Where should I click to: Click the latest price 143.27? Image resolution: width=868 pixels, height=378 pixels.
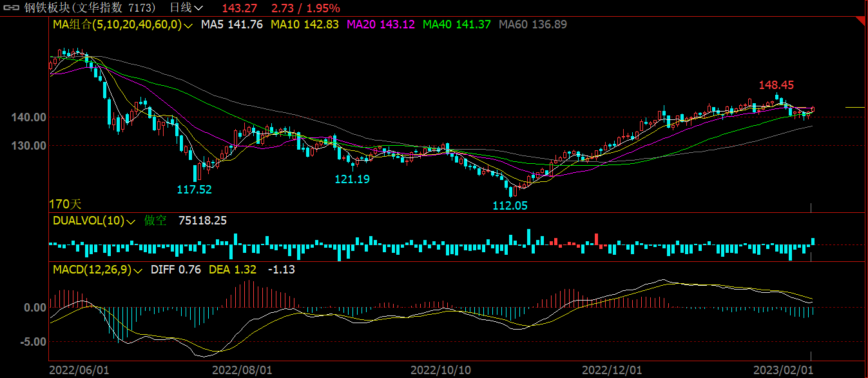239,8
